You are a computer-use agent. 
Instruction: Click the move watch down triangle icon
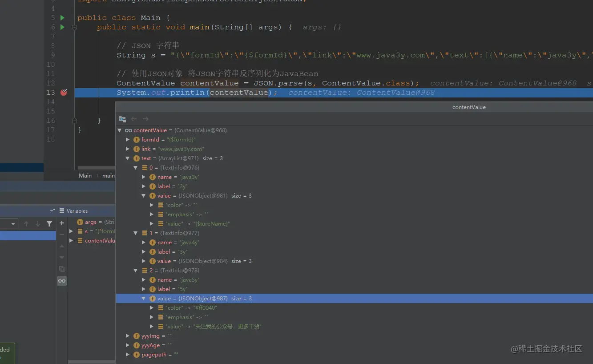click(x=62, y=257)
